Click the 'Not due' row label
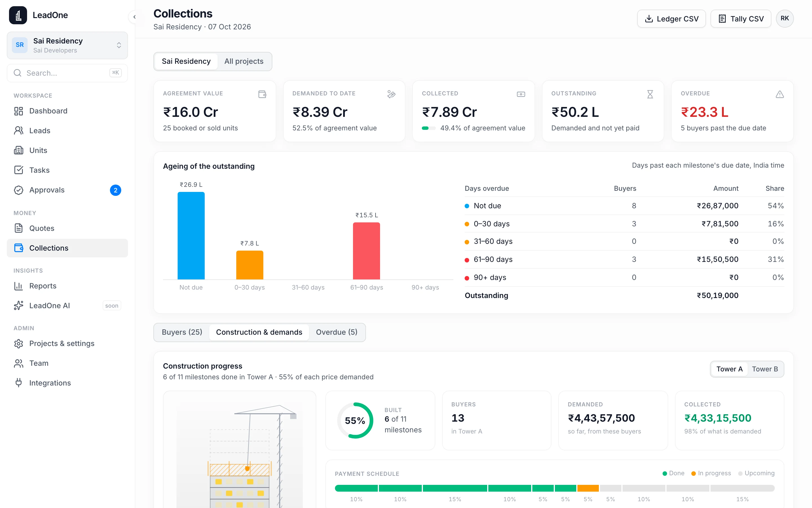 pos(487,206)
